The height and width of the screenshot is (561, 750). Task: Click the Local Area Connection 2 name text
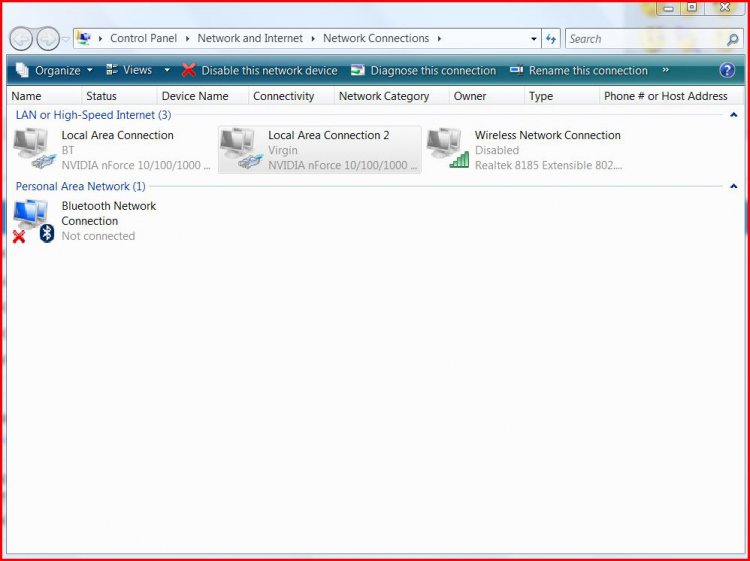(x=329, y=135)
